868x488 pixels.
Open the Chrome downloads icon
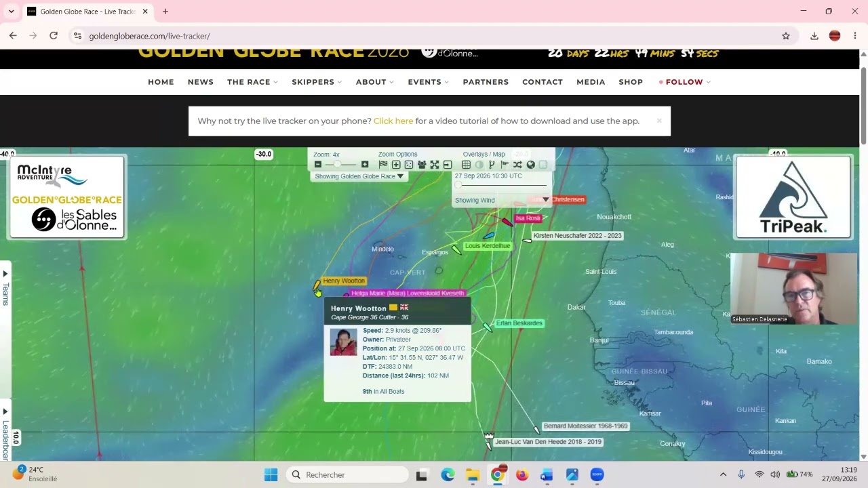coord(814,36)
